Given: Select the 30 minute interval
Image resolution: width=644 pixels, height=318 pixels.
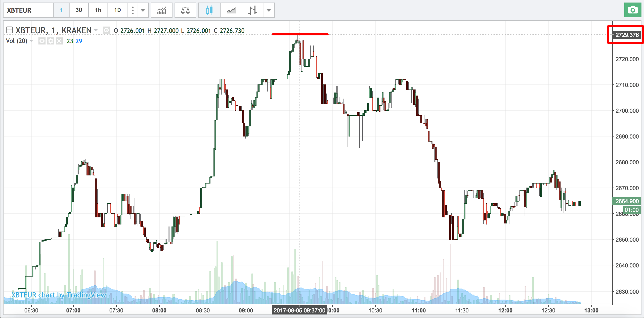Looking at the screenshot, I should click(79, 10).
